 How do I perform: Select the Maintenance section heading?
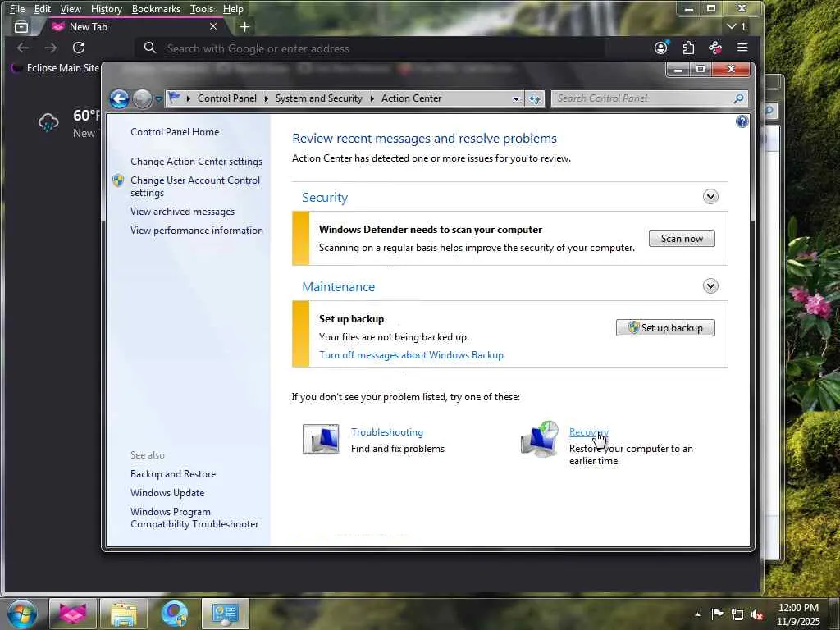click(339, 286)
